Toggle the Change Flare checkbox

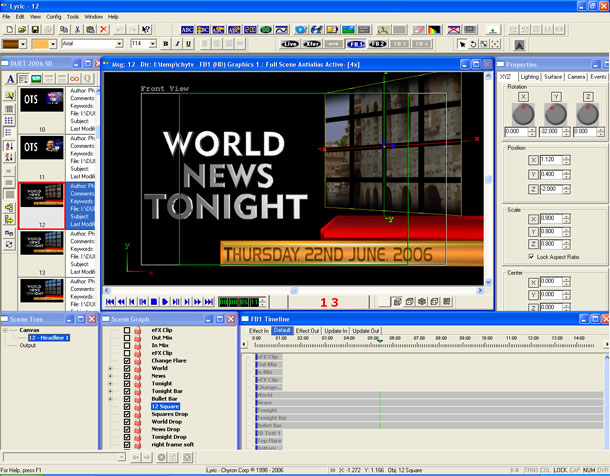[127, 361]
